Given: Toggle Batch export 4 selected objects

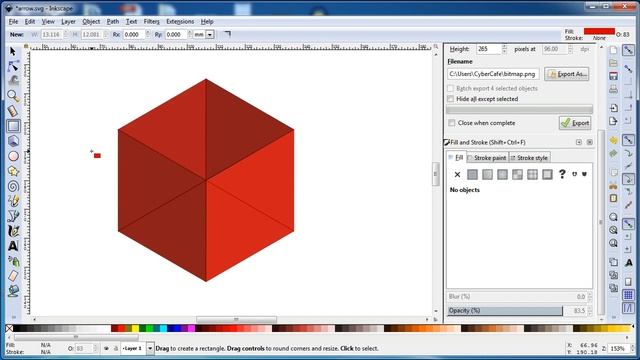Looking at the screenshot, I should [x=451, y=88].
